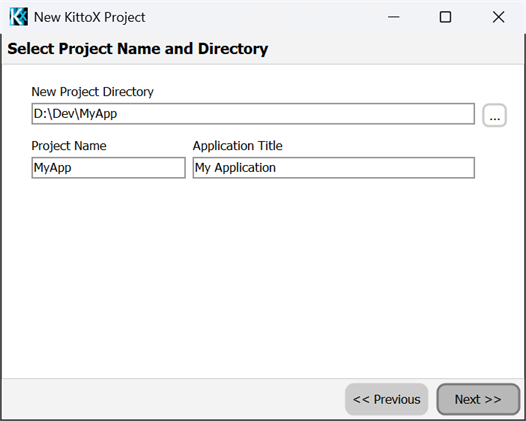526x421 pixels.
Task: Open directory browser with ellipsis button
Action: pos(494,115)
